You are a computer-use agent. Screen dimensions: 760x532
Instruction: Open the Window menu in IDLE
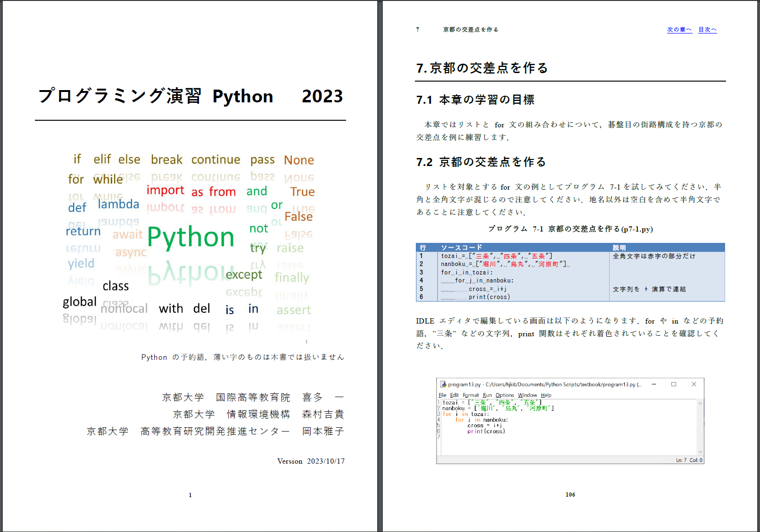(528, 395)
